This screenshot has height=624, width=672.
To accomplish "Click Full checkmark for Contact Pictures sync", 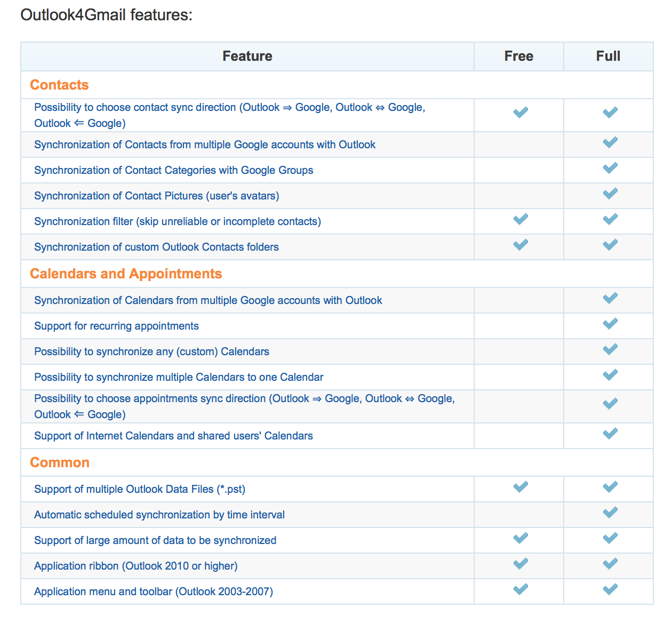I will (610, 194).
